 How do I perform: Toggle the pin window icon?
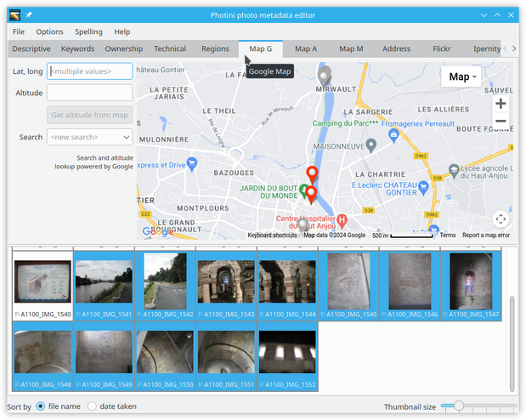click(x=29, y=14)
